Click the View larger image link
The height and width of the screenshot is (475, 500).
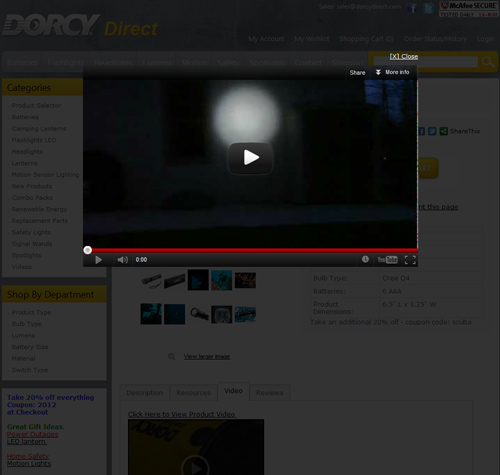207,357
